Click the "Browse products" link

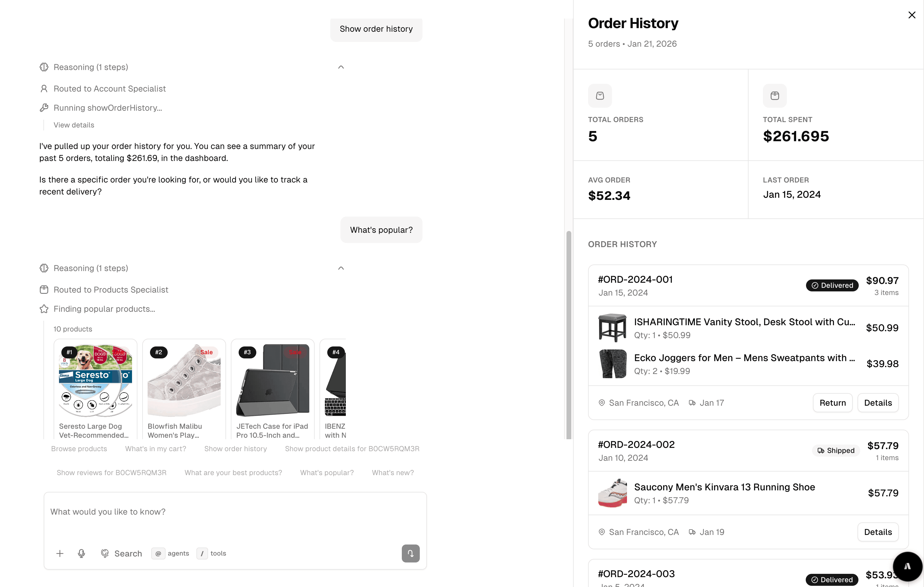[79, 448]
